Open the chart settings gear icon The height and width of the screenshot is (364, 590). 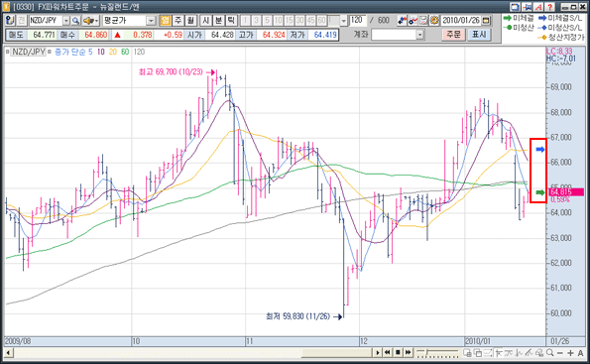point(434,20)
